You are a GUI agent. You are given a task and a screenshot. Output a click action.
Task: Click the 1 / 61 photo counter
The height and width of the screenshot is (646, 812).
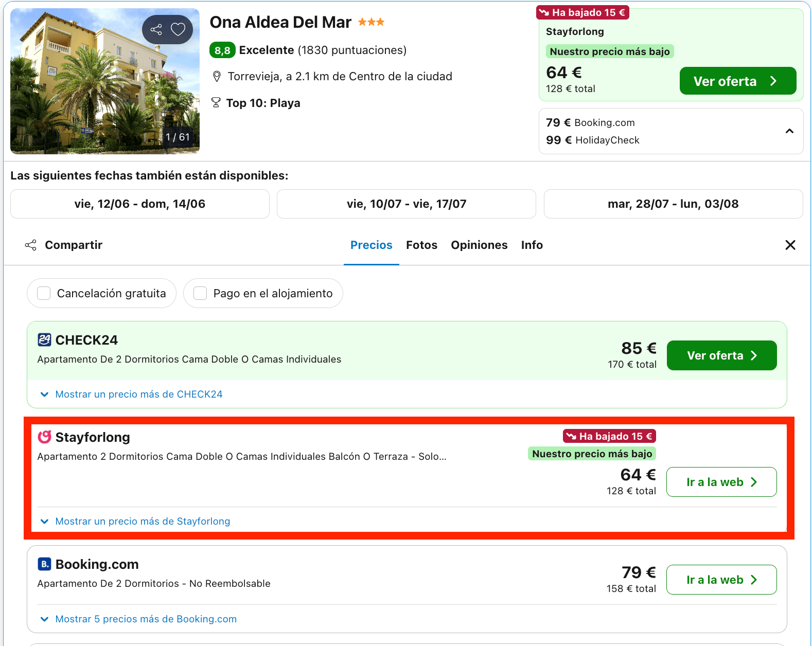pos(178,137)
